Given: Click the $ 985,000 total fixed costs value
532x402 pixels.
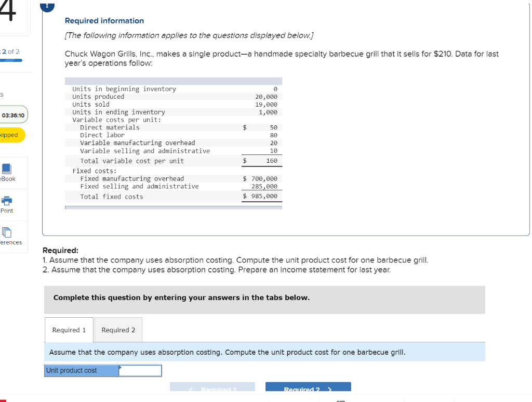Looking at the screenshot, I should pos(260,196).
